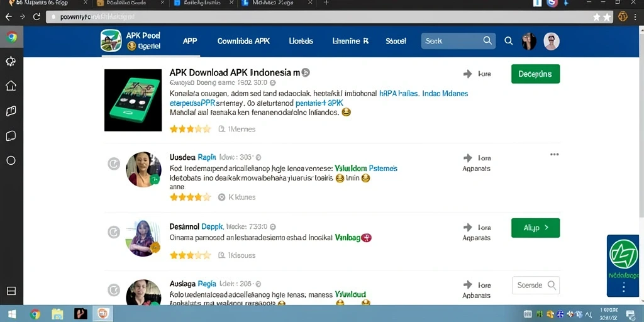This screenshot has width=644, height=322.
Task: Click the share arrow beside first lora
Action: [x=468, y=74]
